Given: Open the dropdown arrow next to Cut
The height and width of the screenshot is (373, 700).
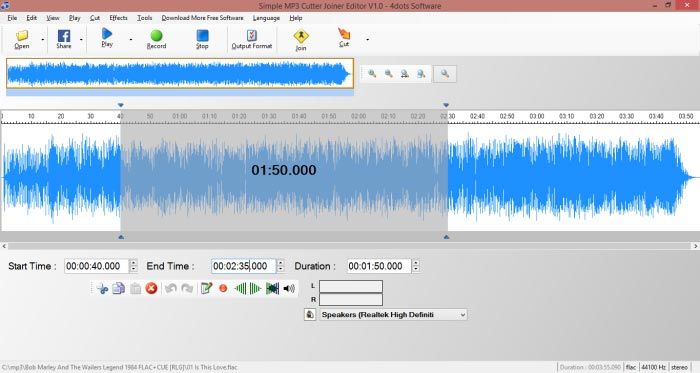Looking at the screenshot, I should (367, 39).
